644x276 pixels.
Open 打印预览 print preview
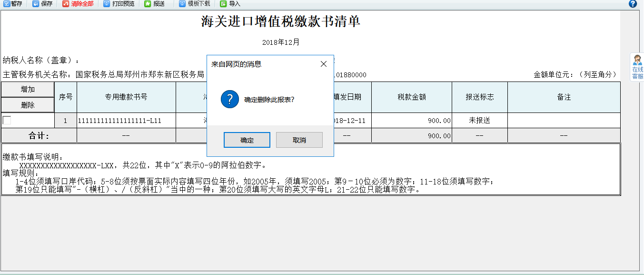pyautogui.click(x=118, y=4)
